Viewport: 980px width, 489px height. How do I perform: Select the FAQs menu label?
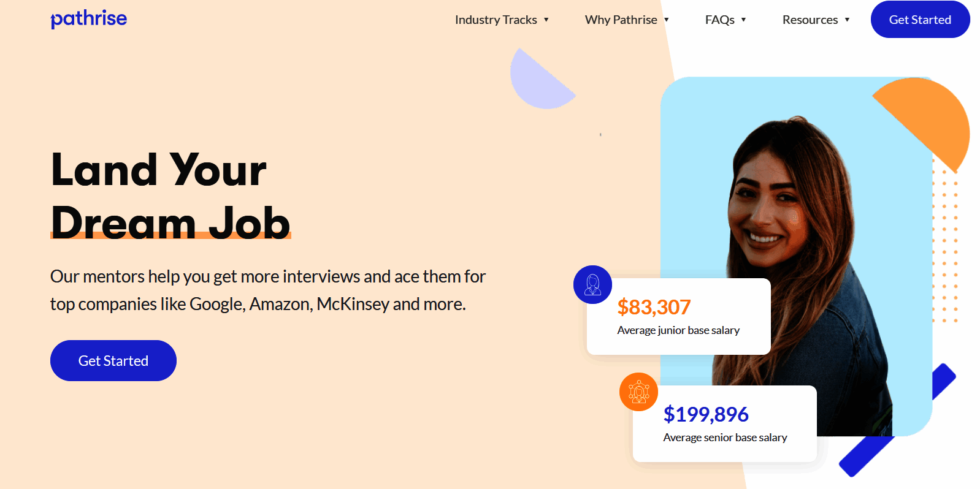(719, 20)
